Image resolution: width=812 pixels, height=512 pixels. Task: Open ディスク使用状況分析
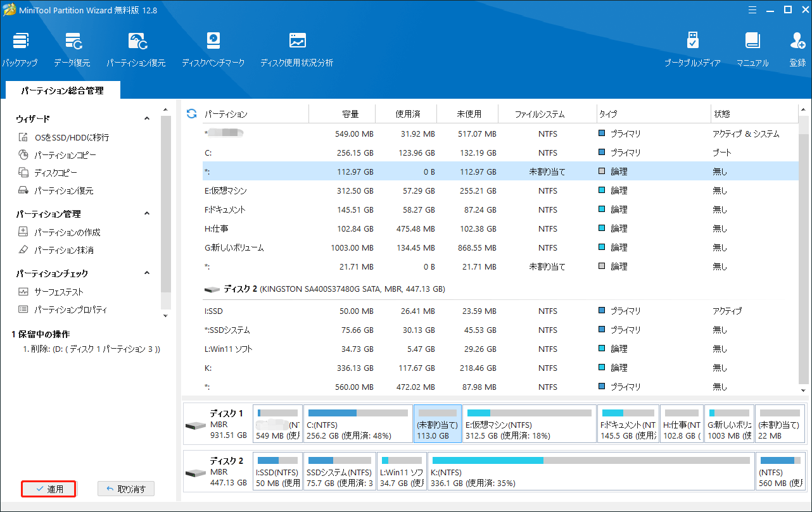point(296,49)
